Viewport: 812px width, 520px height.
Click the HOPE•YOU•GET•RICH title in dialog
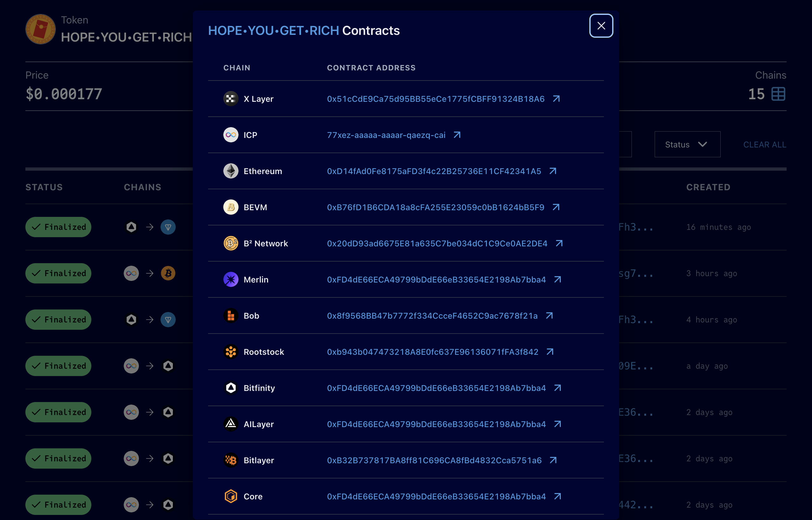coord(273,30)
